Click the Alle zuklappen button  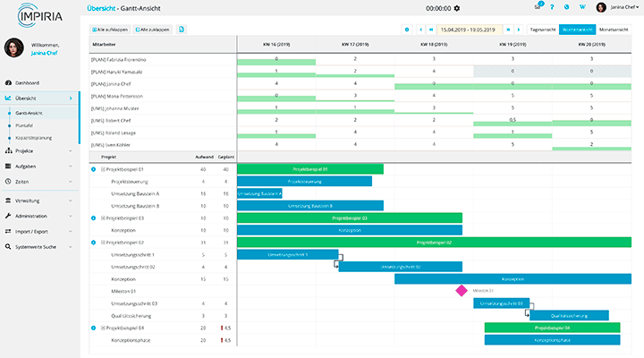[153, 30]
